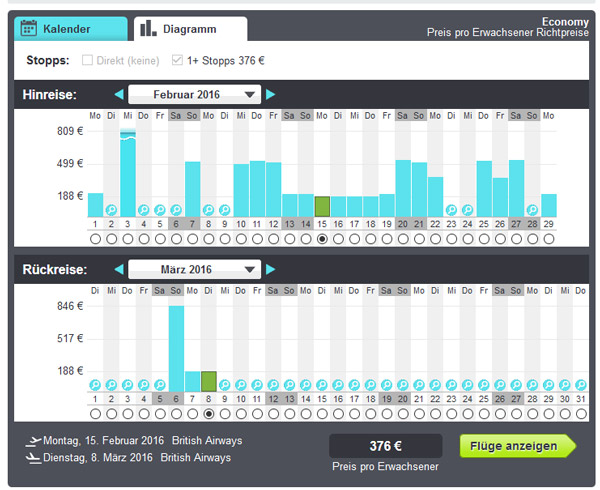Open the März 2016 month dropdown
Screen dimensions: 600x490
pyautogui.click(x=194, y=270)
